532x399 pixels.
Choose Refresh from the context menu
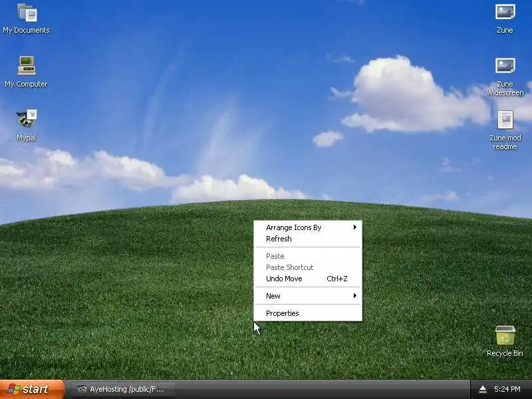point(308,239)
